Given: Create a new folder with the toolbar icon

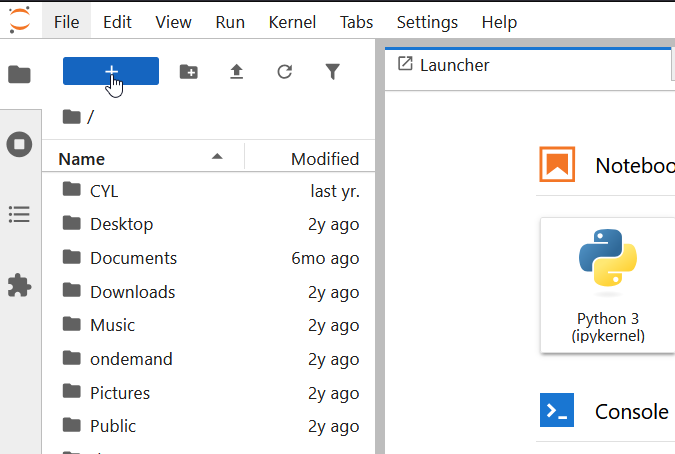Looking at the screenshot, I should 189,71.
